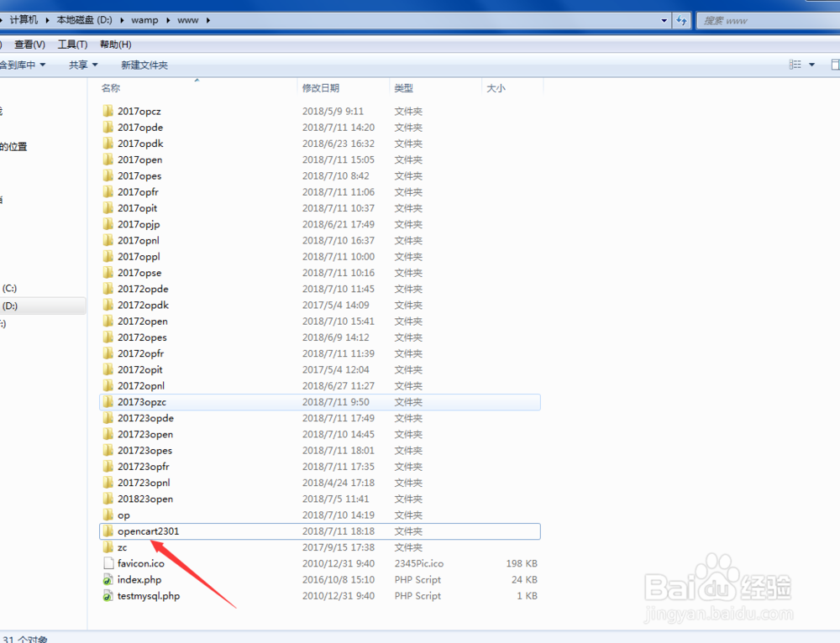The height and width of the screenshot is (643, 840).
Task: Select the favicon.ico file icon
Action: (x=108, y=563)
